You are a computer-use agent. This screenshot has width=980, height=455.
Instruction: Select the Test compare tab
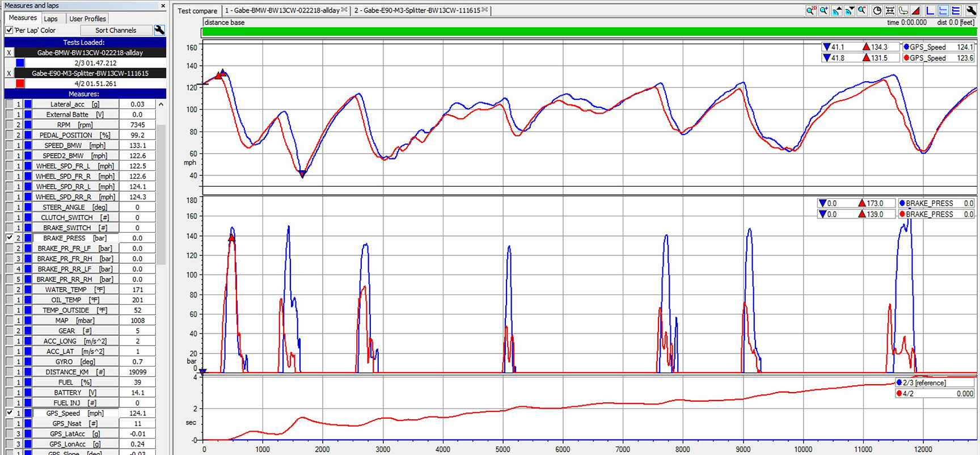tap(197, 11)
